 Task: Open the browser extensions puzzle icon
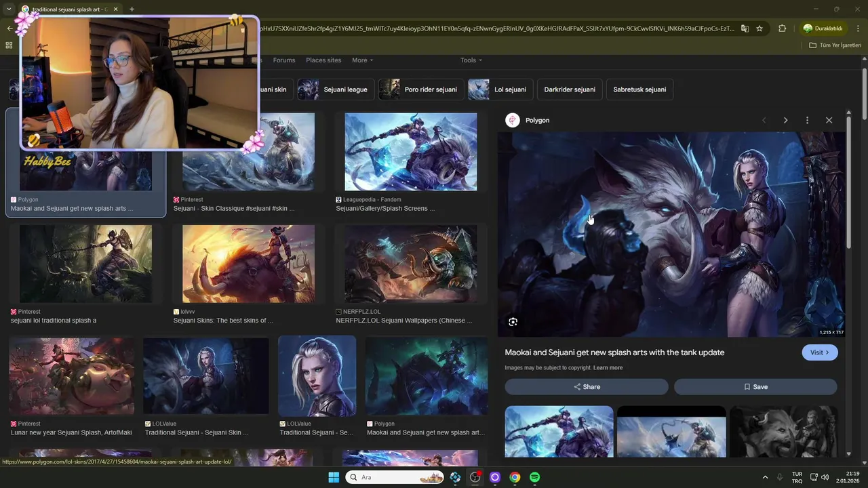(x=782, y=28)
